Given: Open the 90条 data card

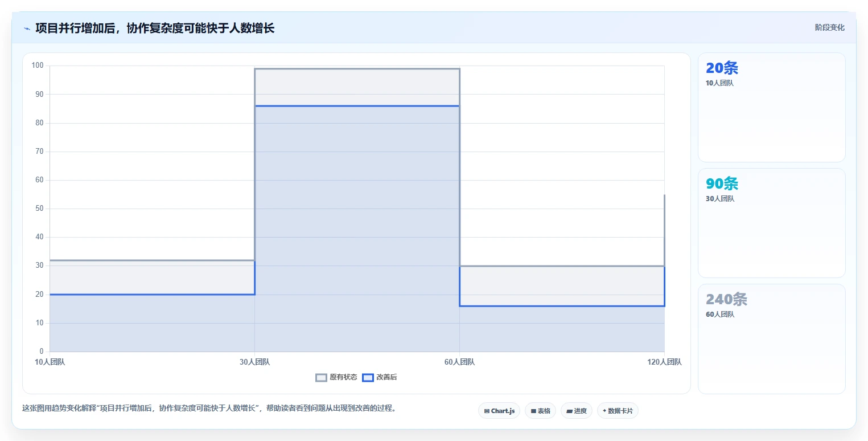Looking at the screenshot, I should pos(771,223).
